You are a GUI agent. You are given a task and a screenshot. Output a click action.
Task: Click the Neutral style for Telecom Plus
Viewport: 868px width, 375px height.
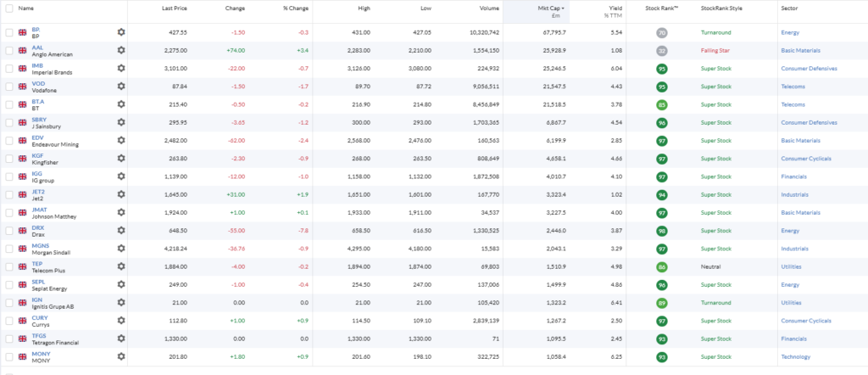(x=711, y=267)
